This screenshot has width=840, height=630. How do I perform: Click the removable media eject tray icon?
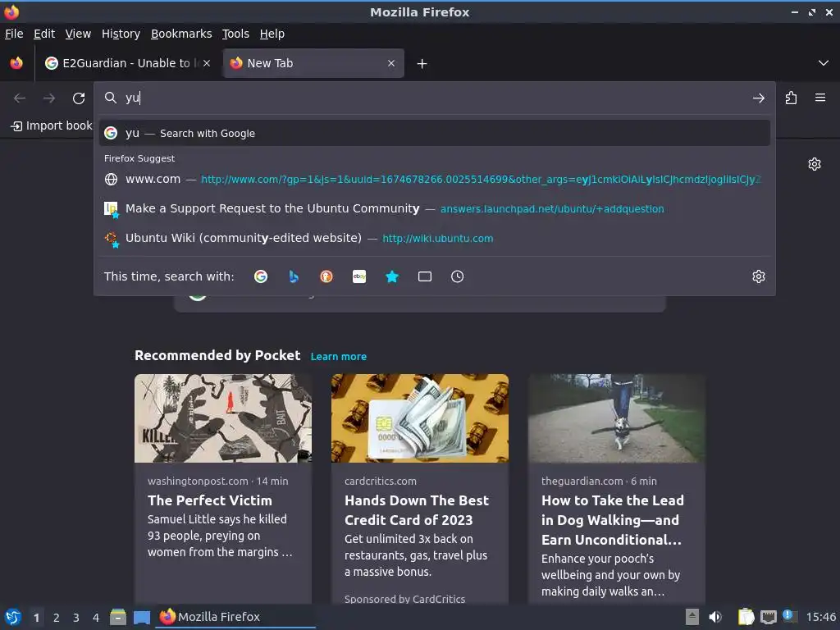pos(692,617)
